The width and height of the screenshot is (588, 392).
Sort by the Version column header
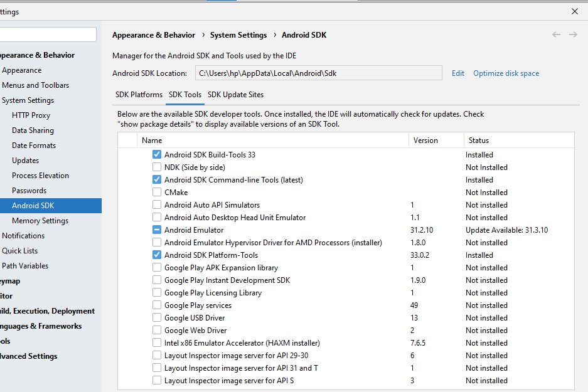[x=436, y=140]
